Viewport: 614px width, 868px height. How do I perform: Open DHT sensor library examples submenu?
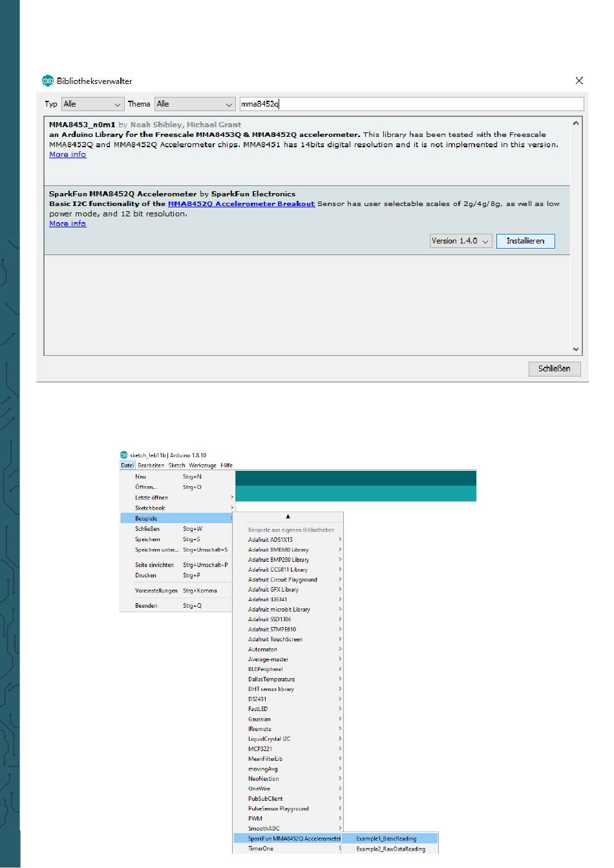coord(288,689)
